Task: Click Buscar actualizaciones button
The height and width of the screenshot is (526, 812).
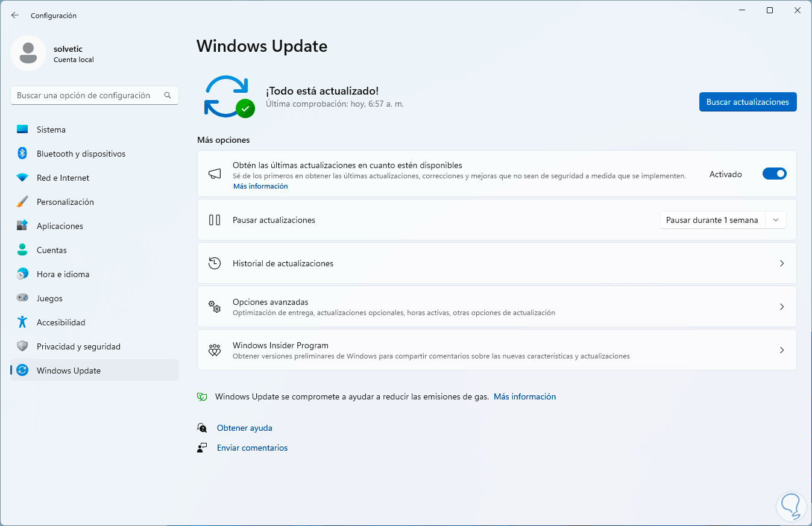Action: point(747,102)
